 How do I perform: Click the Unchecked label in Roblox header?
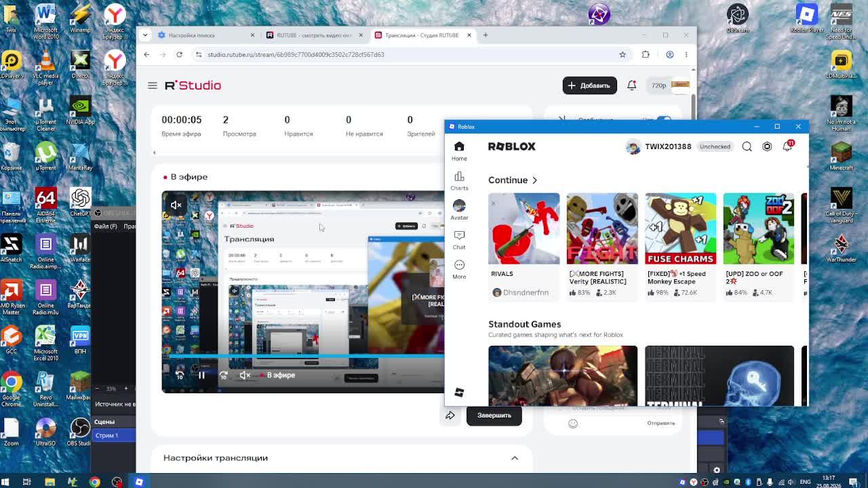[715, 146]
